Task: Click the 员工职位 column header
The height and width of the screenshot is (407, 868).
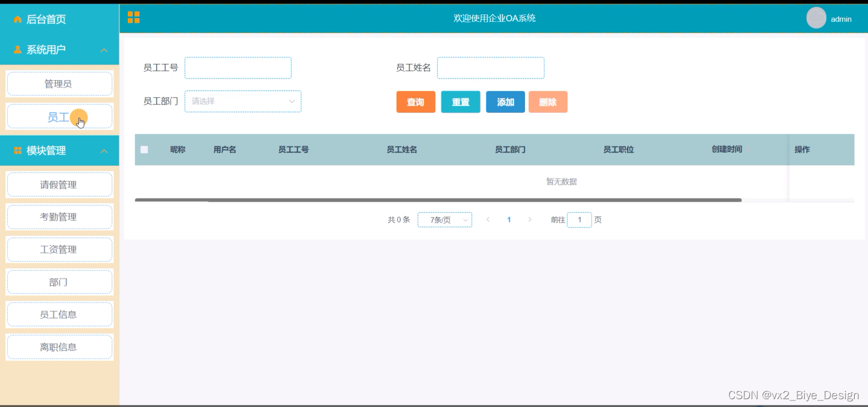Action: [619, 150]
